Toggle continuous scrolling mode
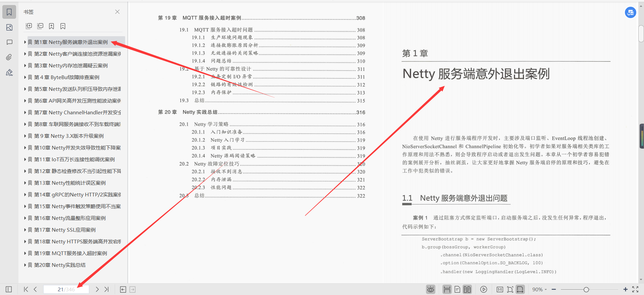 click(447, 289)
